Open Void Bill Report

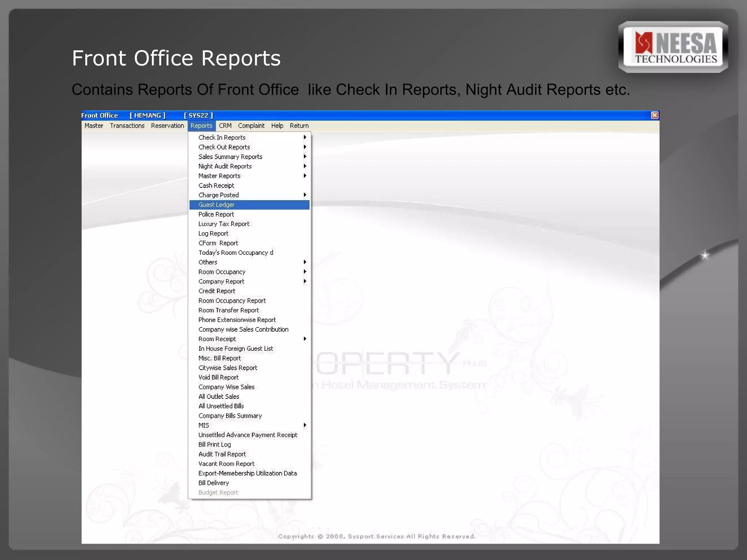[x=249, y=377]
